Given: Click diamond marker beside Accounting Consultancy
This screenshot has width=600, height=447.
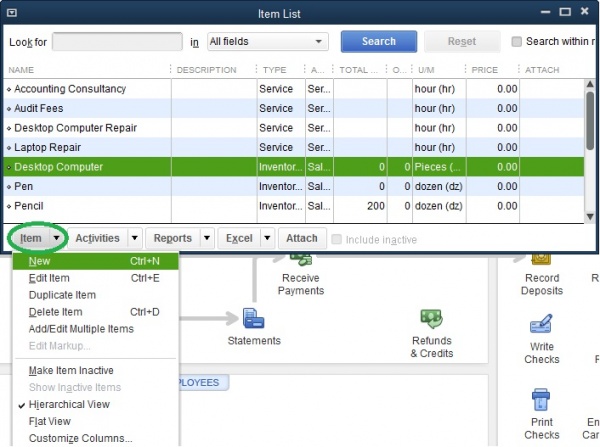Looking at the screenshot, I should (x=9, y=89).
